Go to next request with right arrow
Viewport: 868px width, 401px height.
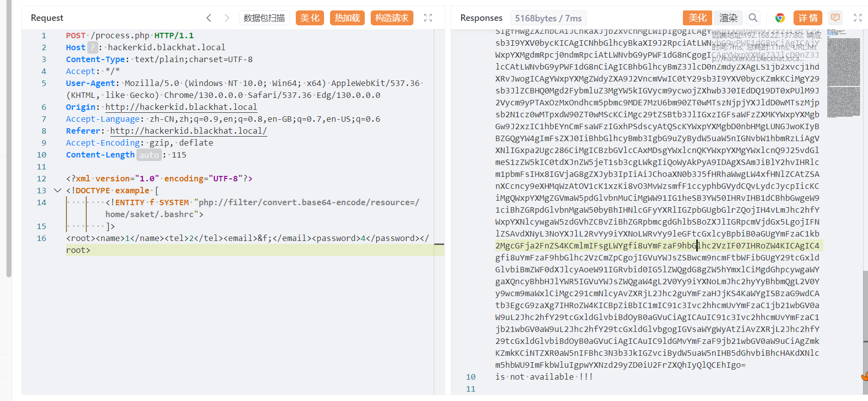coord(227,18)
